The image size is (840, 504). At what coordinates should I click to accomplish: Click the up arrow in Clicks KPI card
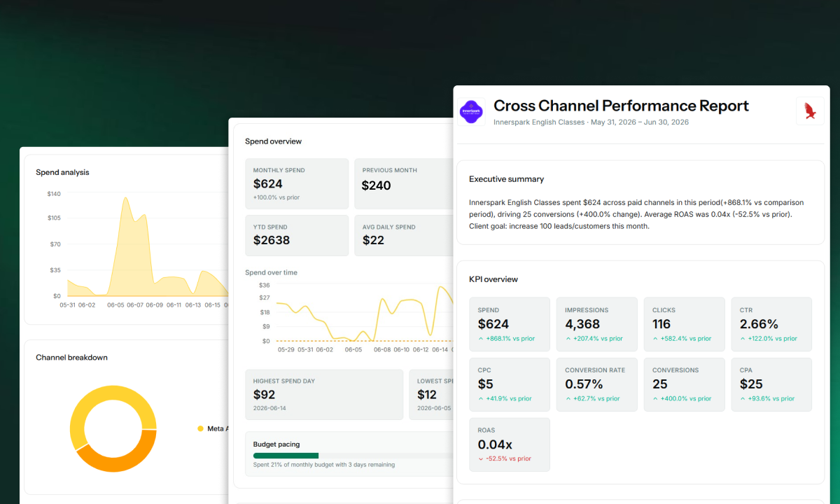(x=655, y=339)
